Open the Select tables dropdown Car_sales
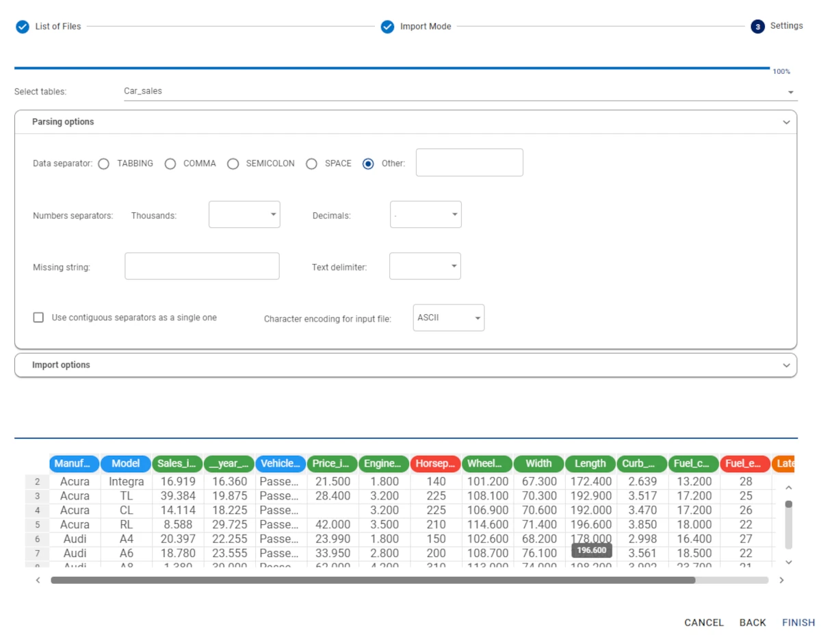821x644 pixels. coord(460,91)
